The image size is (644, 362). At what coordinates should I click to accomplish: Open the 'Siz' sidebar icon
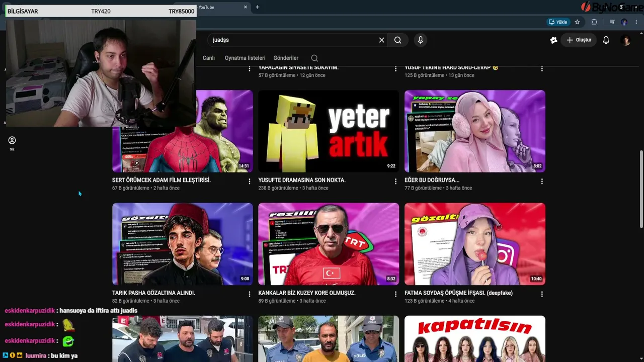[x=12, y=143]
